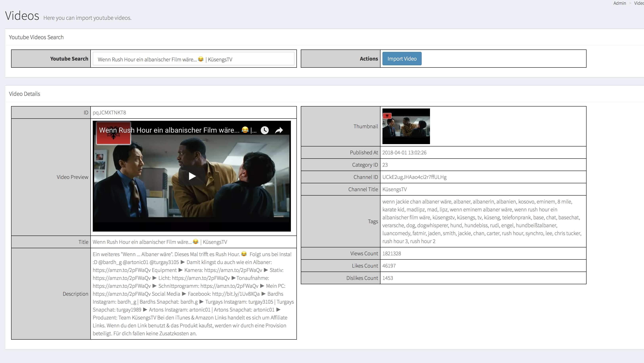The image size is (644, 363).
Task: Select the Category ID value 23
Action: [x=385, y=165]
